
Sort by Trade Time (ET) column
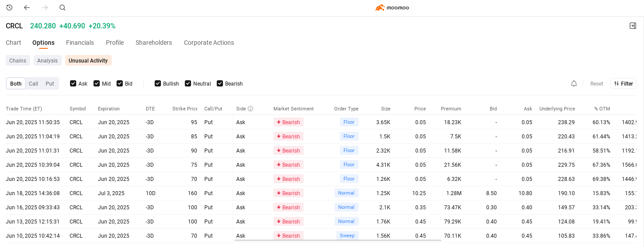(x=24, y=109)
